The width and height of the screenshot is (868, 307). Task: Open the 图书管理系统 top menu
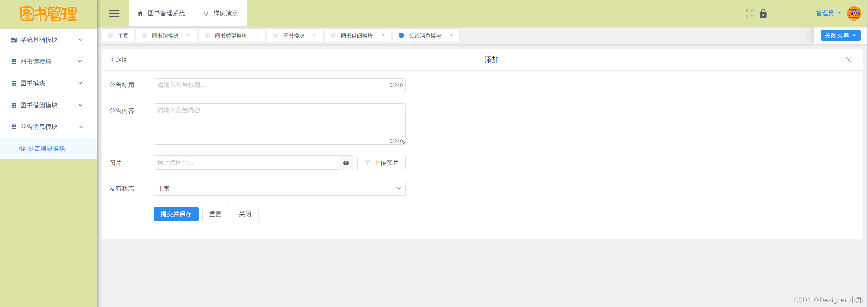[x=161, y=13]
